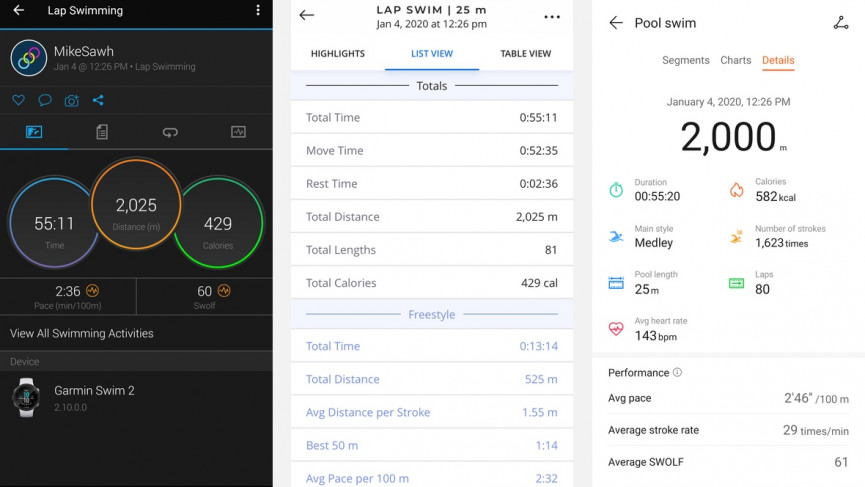Image resolution: width=865 pixels, height=487 pixels.
Task: Go back from Pool swim screen
Action: point(616,23)
